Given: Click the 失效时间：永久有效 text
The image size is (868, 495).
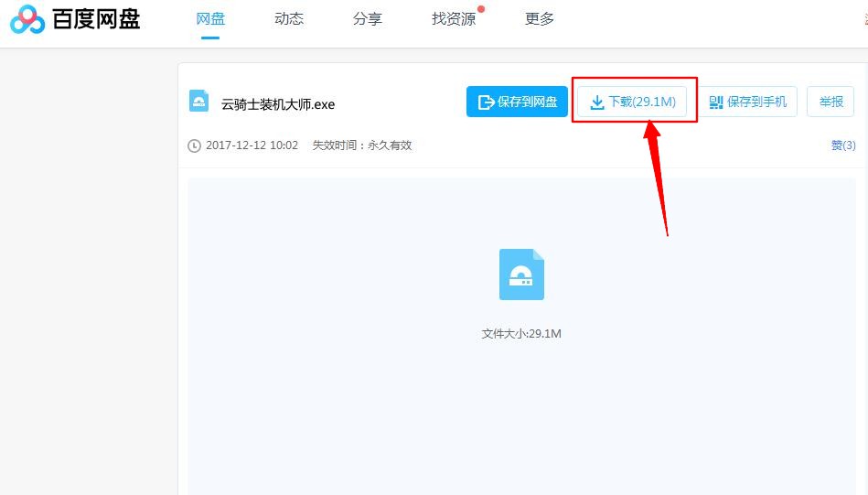Looking at the screenshot, I should (x=362, y=145).
